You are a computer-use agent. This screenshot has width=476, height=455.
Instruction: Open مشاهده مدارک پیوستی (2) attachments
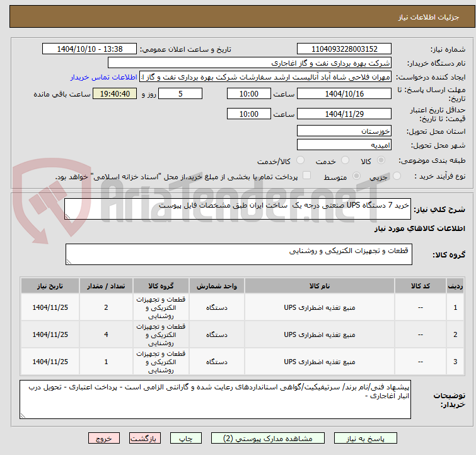click(268, 439)
